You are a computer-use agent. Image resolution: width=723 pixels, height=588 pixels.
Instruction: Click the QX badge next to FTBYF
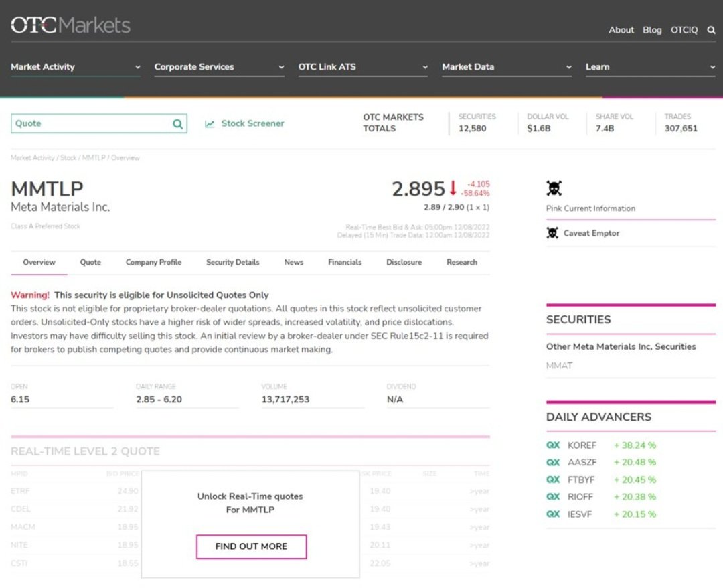coord(553,480)
